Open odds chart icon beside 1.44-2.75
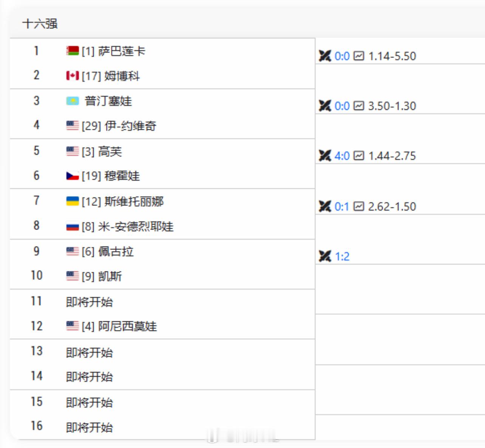The height and width of the screenshot is (448, 485). pos(358,156)
